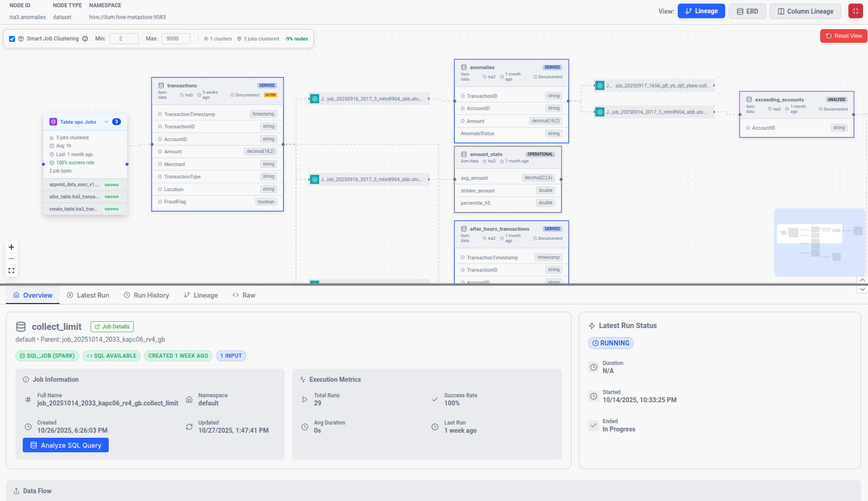This screenshot has width=868, height=501.
Task: Click the teal job icon feeding amount_stats
Action: pyautogui.click(x=314, y=180)
